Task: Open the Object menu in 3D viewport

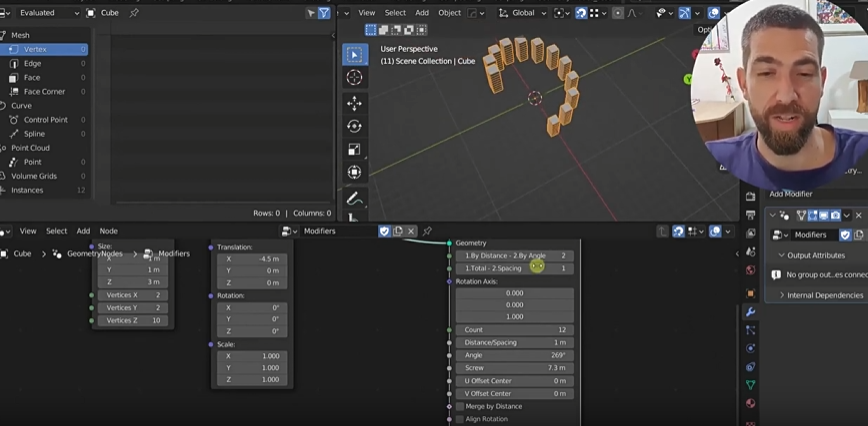Action: (x=449, y=13)
